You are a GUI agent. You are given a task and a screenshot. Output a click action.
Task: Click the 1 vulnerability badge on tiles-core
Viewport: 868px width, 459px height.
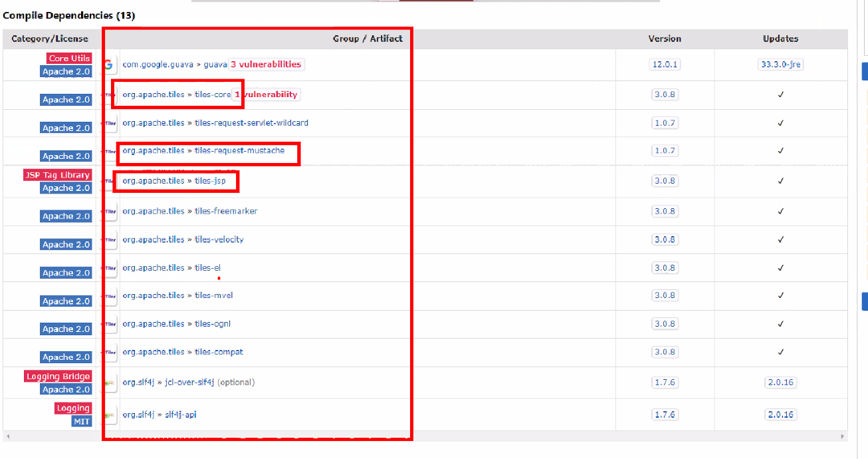pos(266,94)
